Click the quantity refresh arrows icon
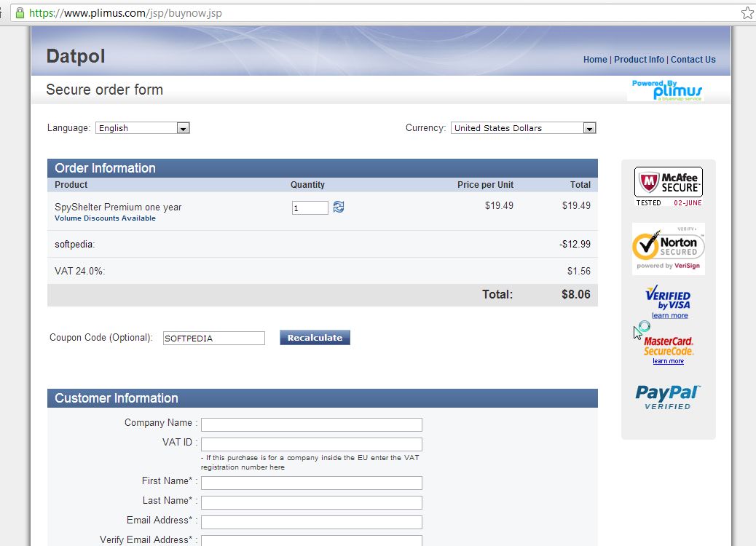 [x=339, y=207]
